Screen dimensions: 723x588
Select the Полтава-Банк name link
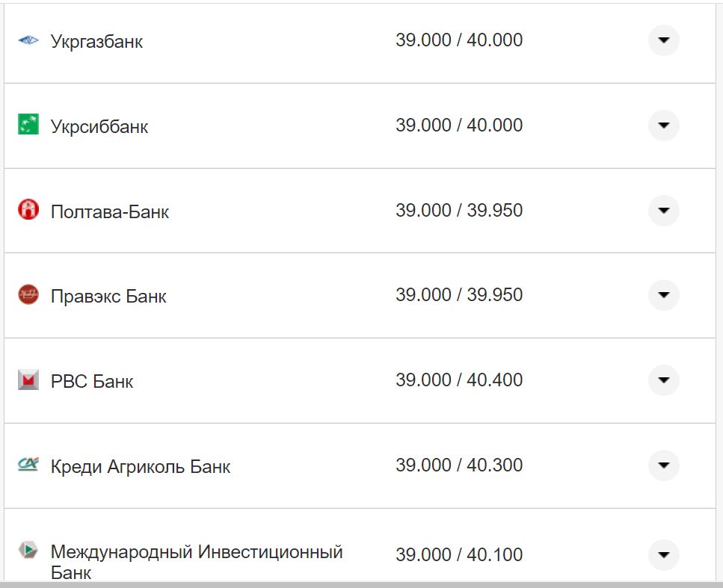(109, 211)
